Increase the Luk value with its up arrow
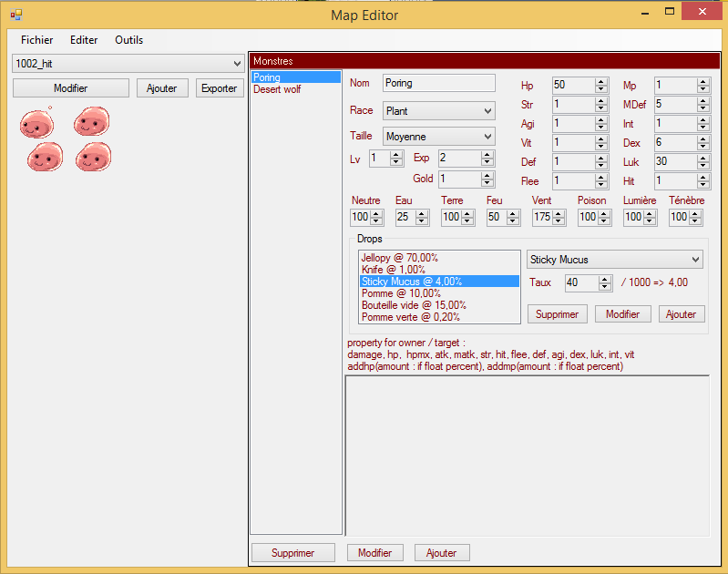The height and width of the screenshot is (574, 728). click(703, 159)
